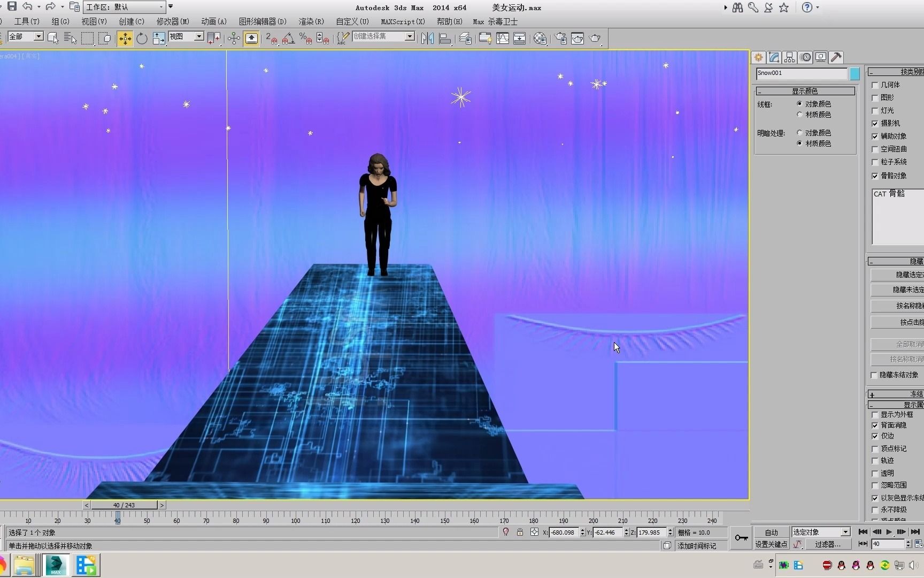Open the Hierarchy panel icon
Screen dimensions: 924x578
click(x=789, y=57)
